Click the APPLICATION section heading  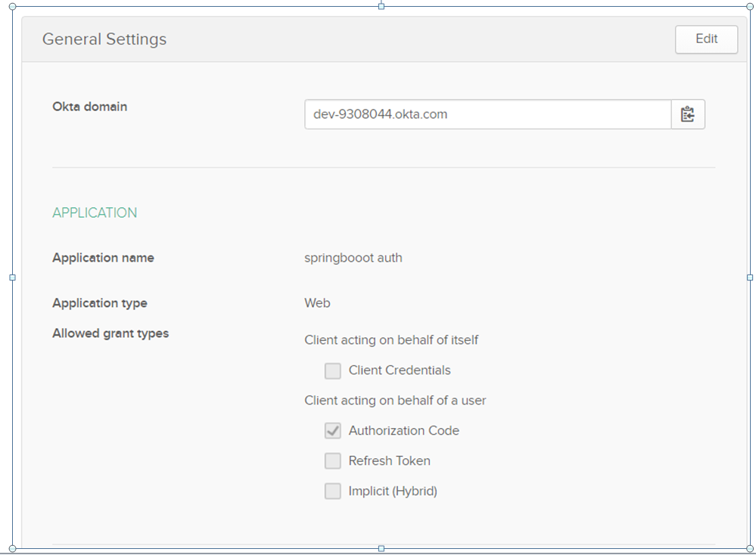point(94,212)
